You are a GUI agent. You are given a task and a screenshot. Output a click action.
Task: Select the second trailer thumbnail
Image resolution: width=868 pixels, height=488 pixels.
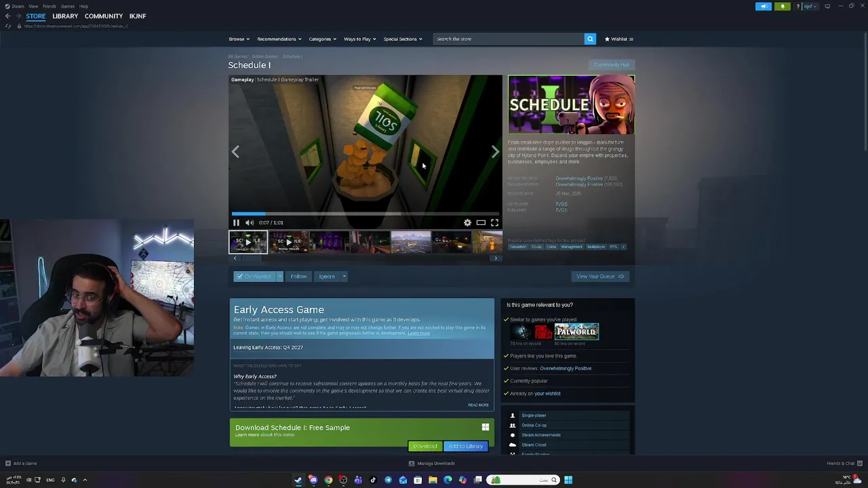click(x=289, y=242)
